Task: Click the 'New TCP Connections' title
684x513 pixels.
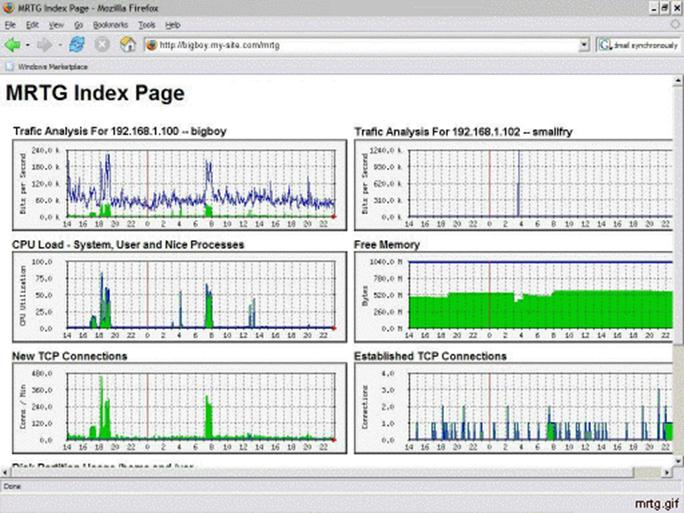Action: [x=70, y=356]
